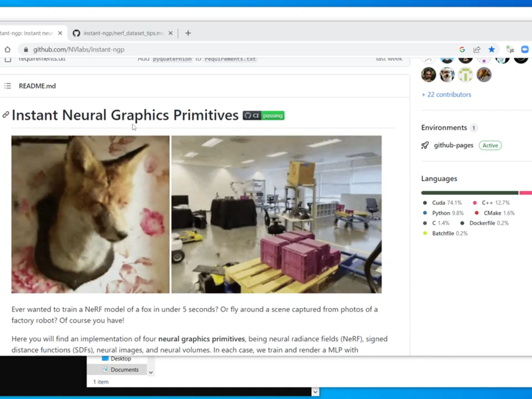
Task: Click the heading anchor link icon
Action: 5,114
